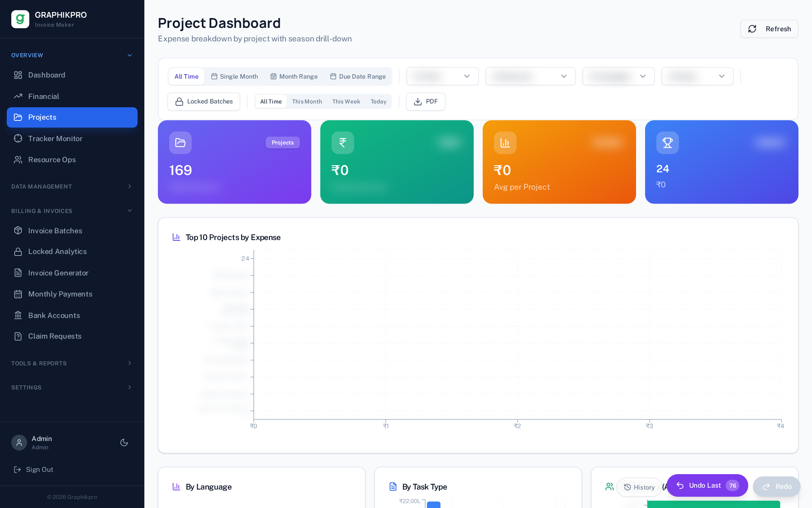Select the This Month quick filter
This screenshot has height=508, width=812.
tap(307, 102)
